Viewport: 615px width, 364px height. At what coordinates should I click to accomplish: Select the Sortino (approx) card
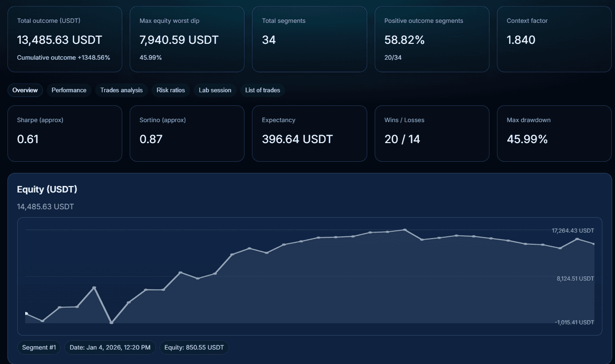pyautogui.click(x=187, y=133)
